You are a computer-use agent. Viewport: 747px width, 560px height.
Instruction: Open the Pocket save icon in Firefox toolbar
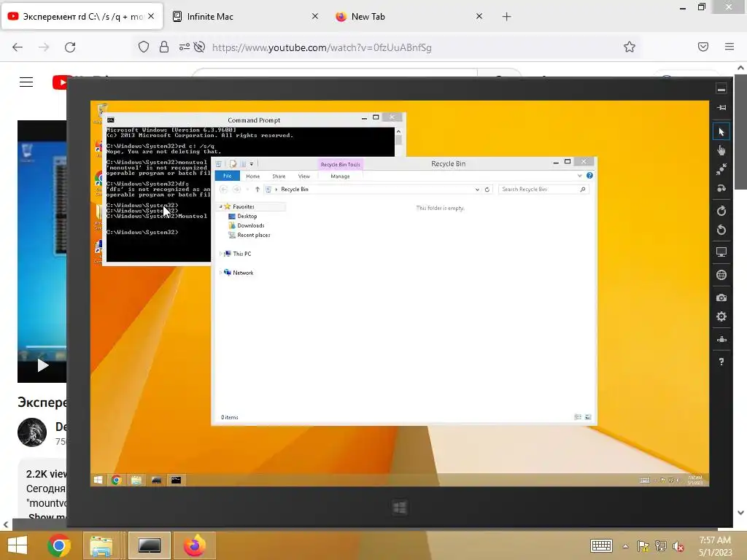pos(703,47)
